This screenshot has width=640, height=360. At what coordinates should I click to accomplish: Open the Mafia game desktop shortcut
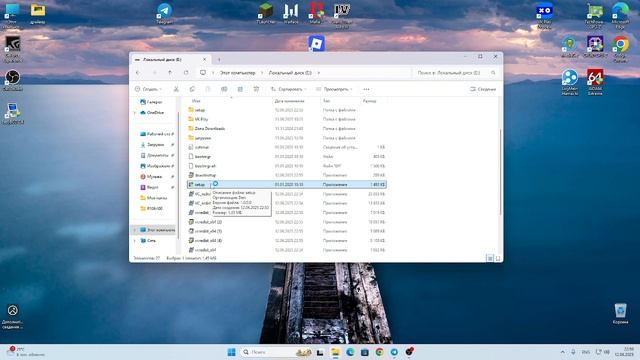coord(316,13)
